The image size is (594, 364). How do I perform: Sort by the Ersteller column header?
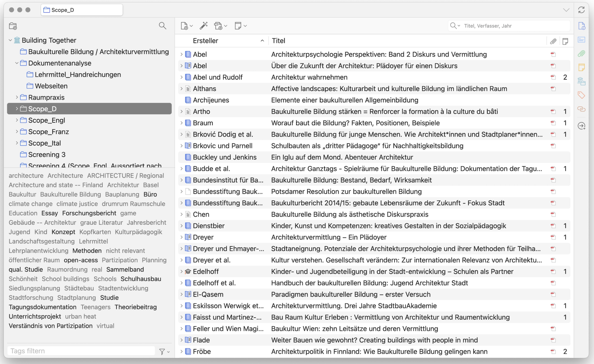(206, 41)
